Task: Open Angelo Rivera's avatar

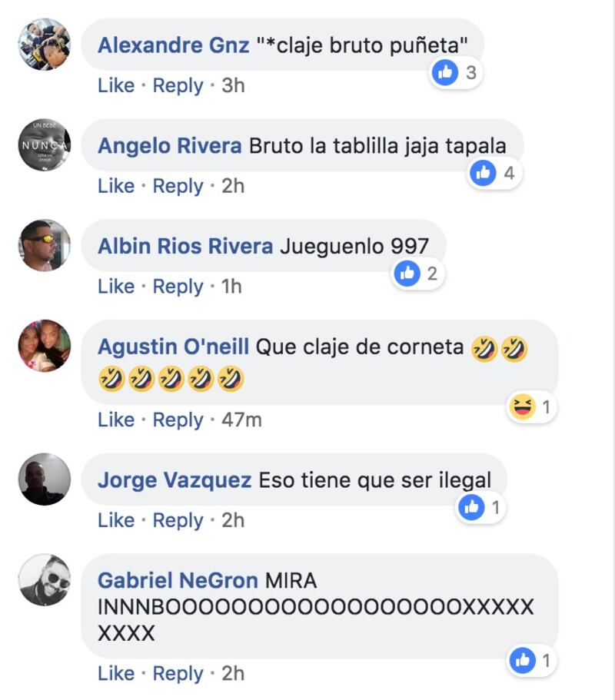Action: (45, 145)
